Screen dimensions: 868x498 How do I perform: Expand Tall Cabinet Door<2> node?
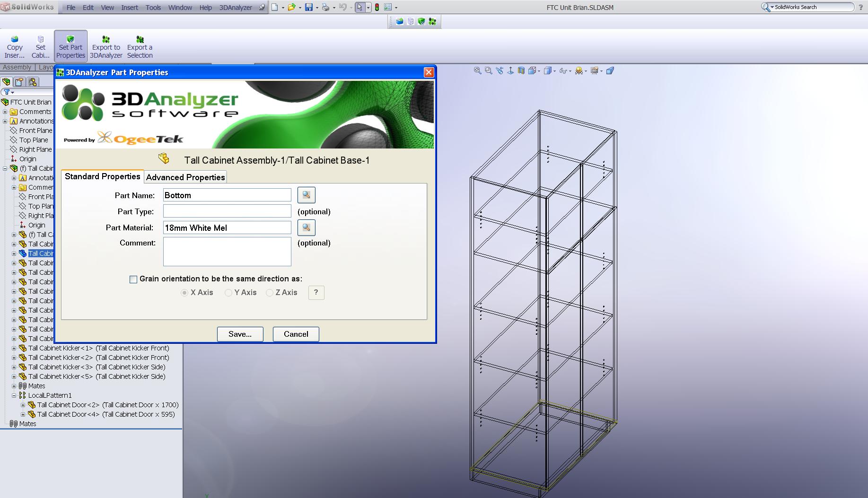tap(23, 405)
